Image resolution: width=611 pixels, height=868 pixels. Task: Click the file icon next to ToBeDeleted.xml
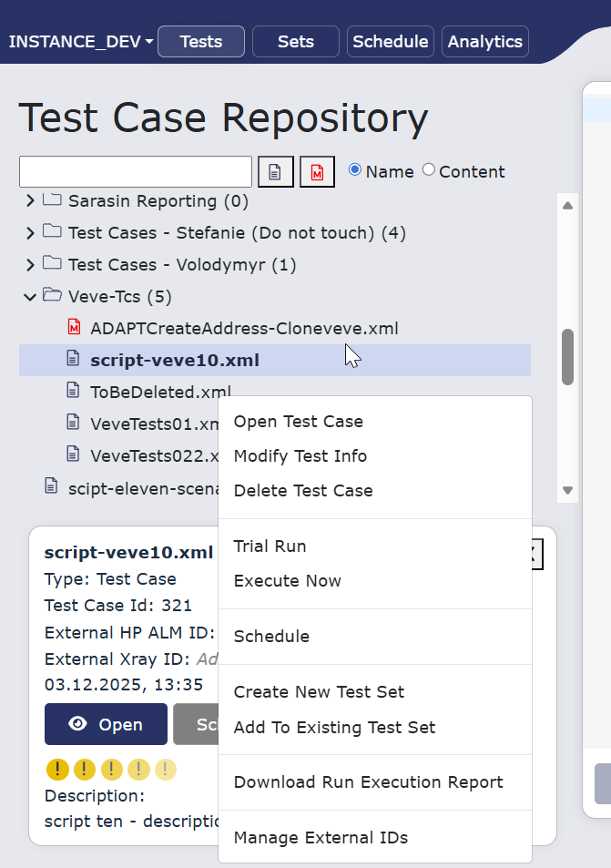coord(73,390)
